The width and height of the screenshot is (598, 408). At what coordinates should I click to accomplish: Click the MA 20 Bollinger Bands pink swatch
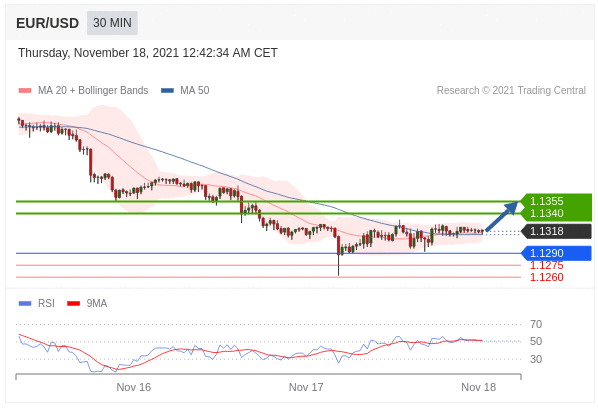pos(25,90)
